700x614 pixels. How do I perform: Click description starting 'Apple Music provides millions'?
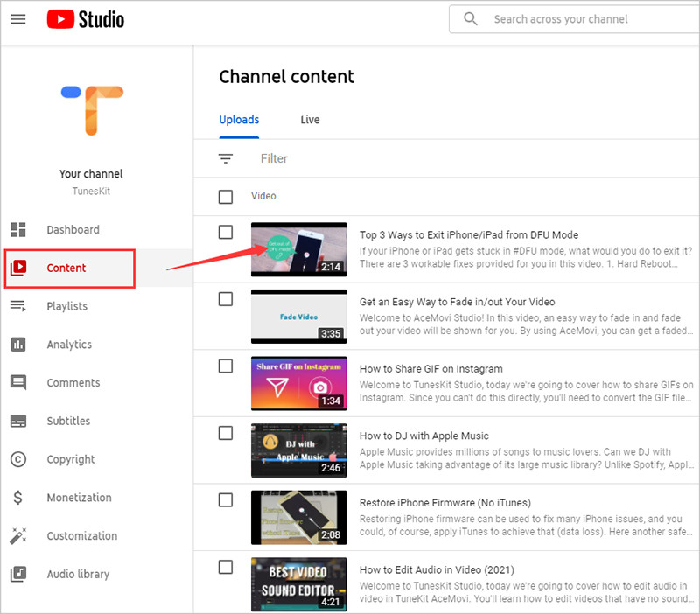(x=526, y=457)
